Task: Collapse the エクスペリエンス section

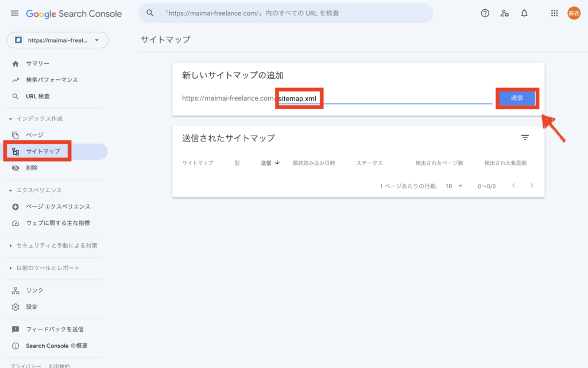Action: 36,190
